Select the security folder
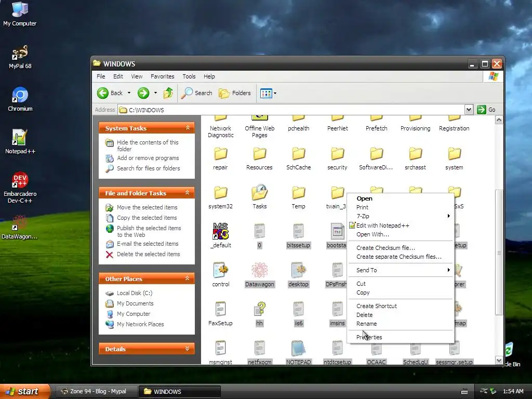The image size is (532, 399). [337, 158]
